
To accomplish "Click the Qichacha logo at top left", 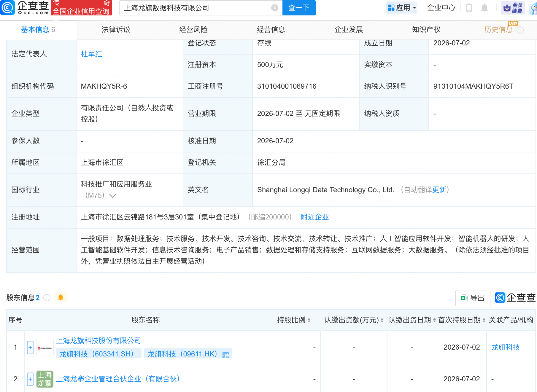I will point(25,8).
